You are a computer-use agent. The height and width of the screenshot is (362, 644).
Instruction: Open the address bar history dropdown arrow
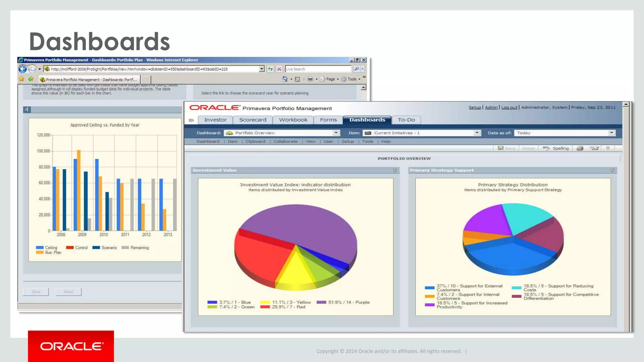point(262,69)
